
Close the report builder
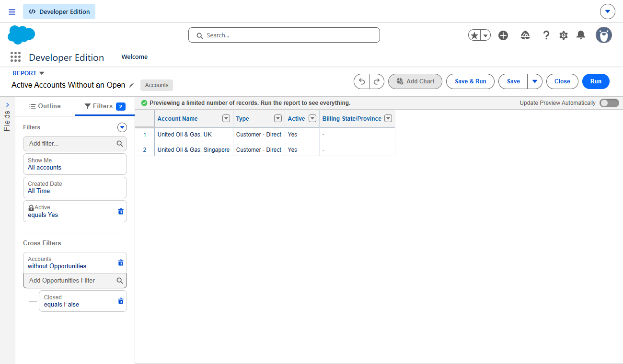tap(562, 81)
